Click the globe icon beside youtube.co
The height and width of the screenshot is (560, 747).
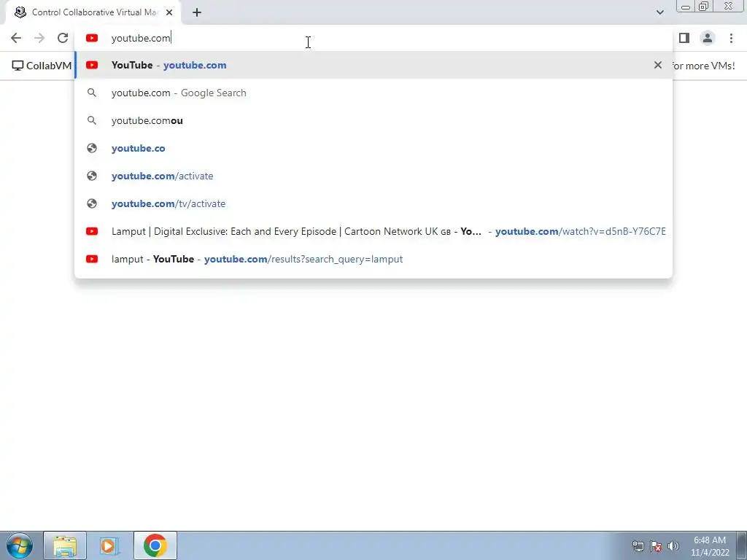point(92,148)
